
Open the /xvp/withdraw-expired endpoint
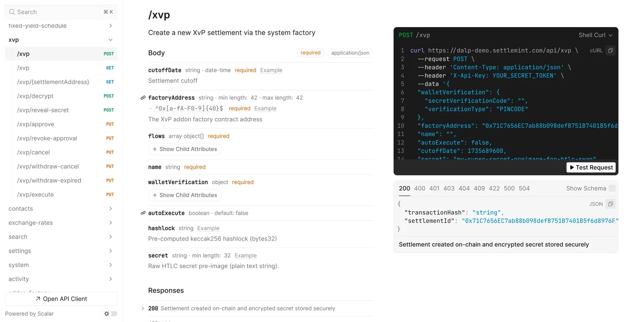coord(61,181)
